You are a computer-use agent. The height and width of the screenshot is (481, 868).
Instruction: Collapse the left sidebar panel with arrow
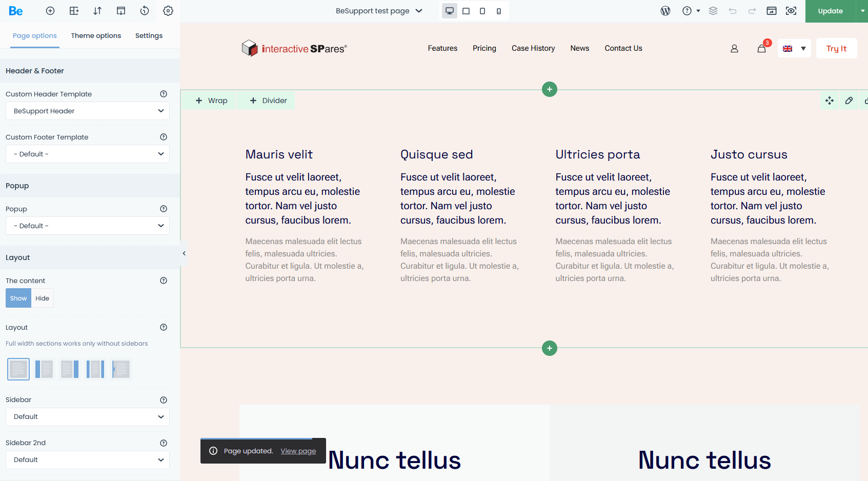(x=184, y=253)
